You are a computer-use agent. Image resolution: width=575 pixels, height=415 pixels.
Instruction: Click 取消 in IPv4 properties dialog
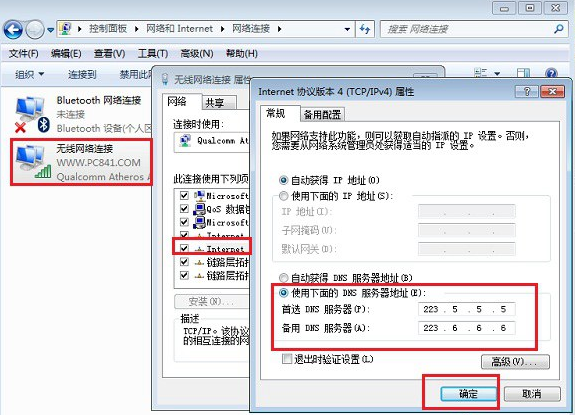point(532,394)
